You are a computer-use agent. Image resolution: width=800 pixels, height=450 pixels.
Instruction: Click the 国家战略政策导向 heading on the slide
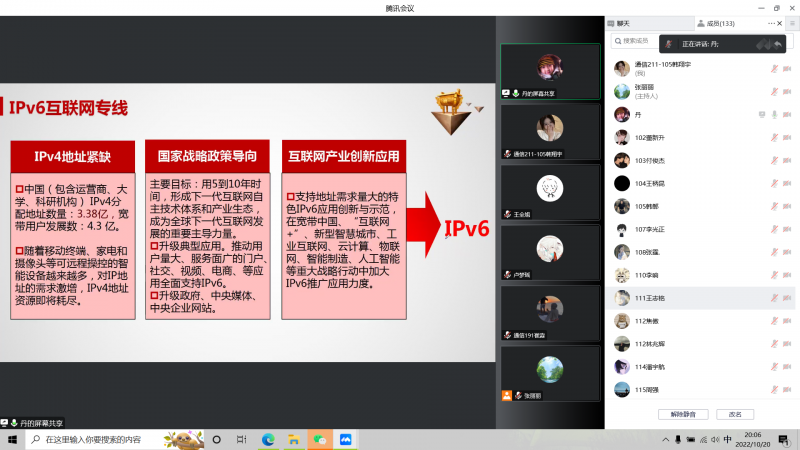coord(207,156)
